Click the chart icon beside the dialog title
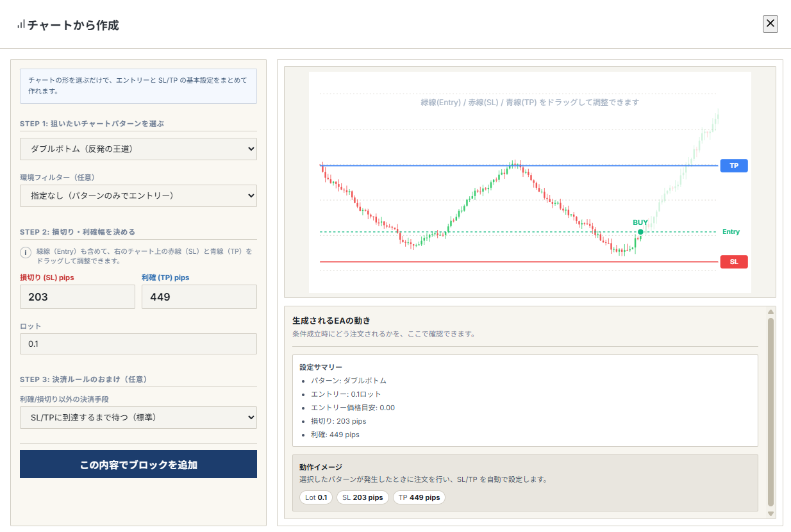The width and height of the screenshot is (791, 532). pyautogui.click(x=21, y=25)
